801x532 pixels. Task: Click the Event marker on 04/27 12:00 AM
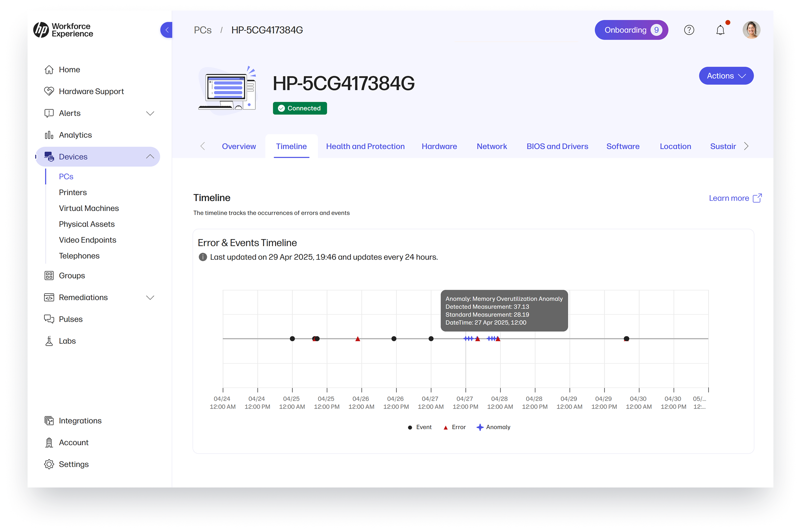431,339
